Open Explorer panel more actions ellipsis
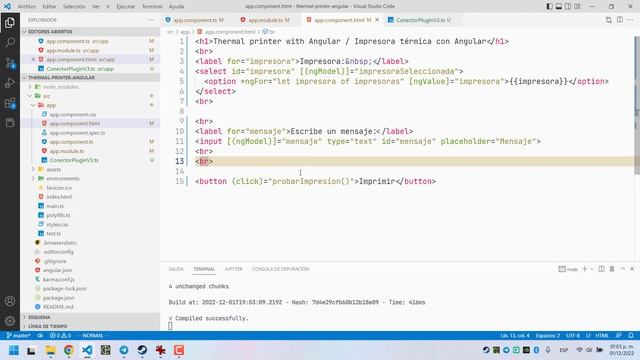The width and height of the screenshot is (640, 360). click(151, 20)
